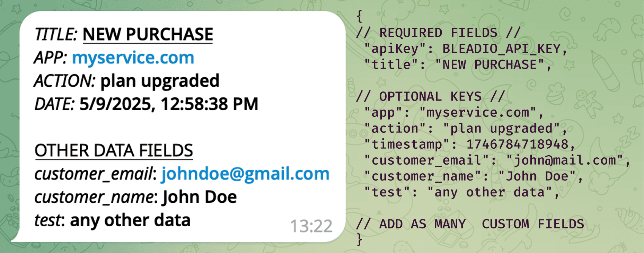Screen dimensions: 644x253
Task: Click the OPTIONAL KEYS comment line
Action: click(x=430, y=96)
